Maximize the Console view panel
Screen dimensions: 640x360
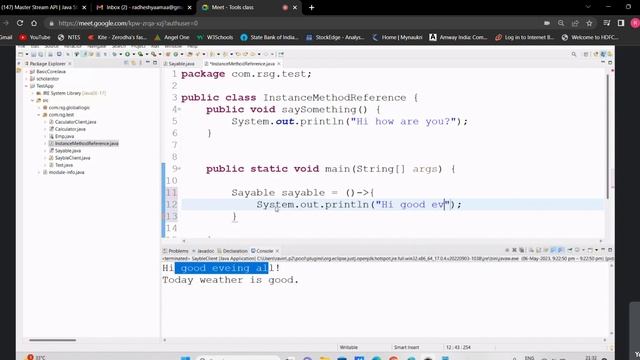[610, 250]
